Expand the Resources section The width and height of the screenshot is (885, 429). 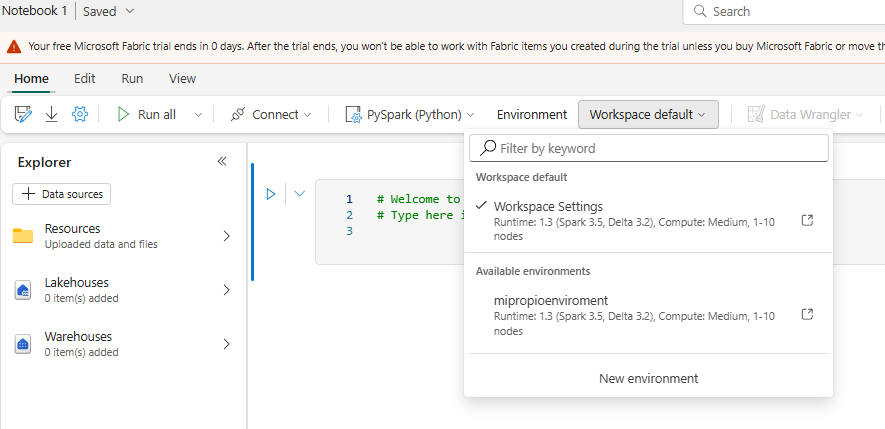226,236
